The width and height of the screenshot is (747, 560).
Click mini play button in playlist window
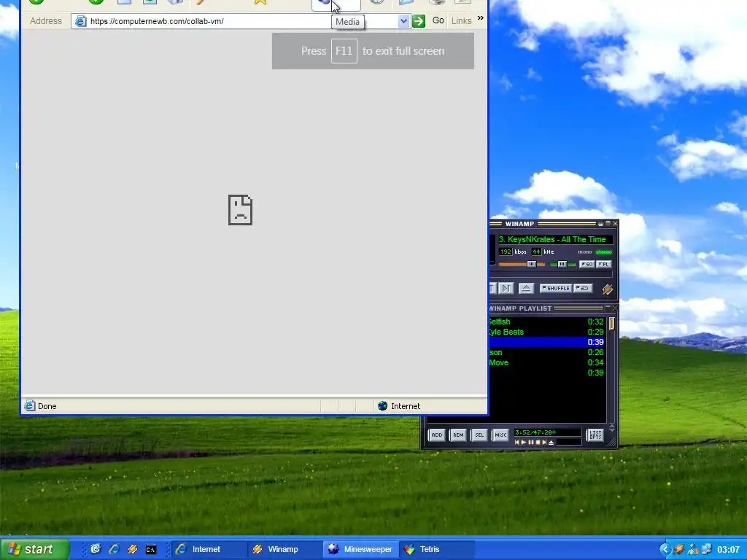tap(524, 443)
